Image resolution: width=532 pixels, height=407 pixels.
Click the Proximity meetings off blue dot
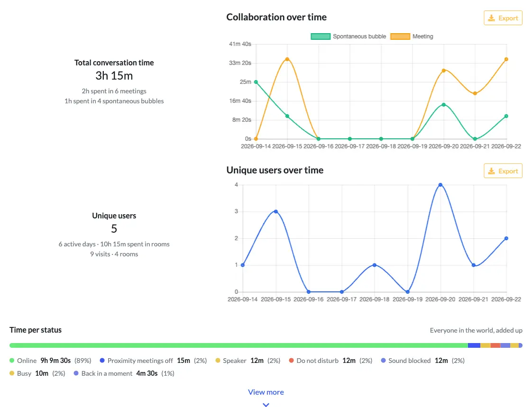[102, 360]
